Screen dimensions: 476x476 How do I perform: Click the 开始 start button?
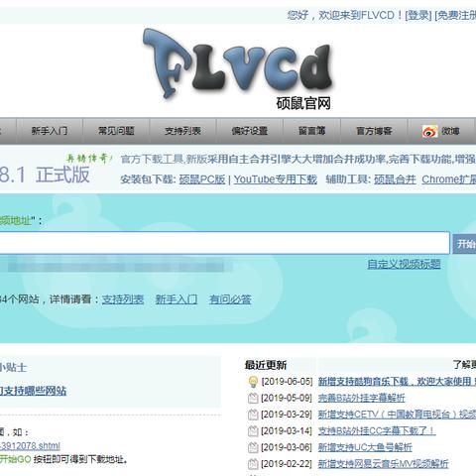[464, 244]
